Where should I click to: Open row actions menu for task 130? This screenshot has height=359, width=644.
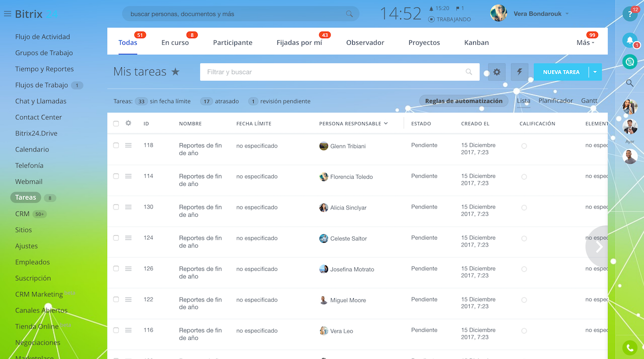pyautogui.click(x=128, y=207)
